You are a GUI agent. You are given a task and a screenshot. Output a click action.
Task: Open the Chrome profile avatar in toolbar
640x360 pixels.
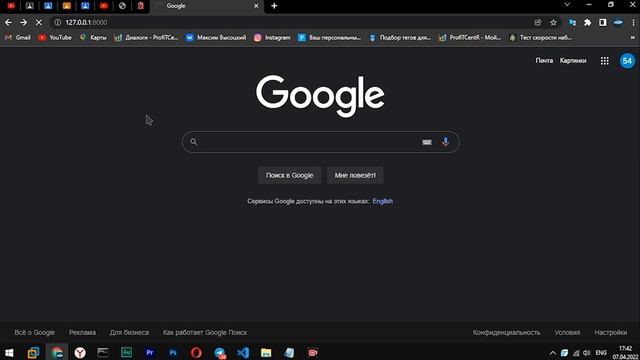(x=618, y=22)
